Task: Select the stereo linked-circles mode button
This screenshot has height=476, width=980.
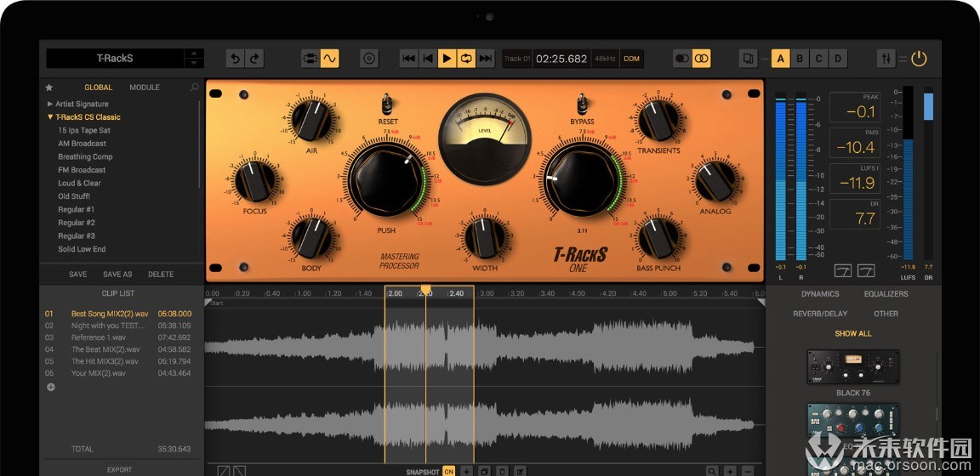Action: 701,59
